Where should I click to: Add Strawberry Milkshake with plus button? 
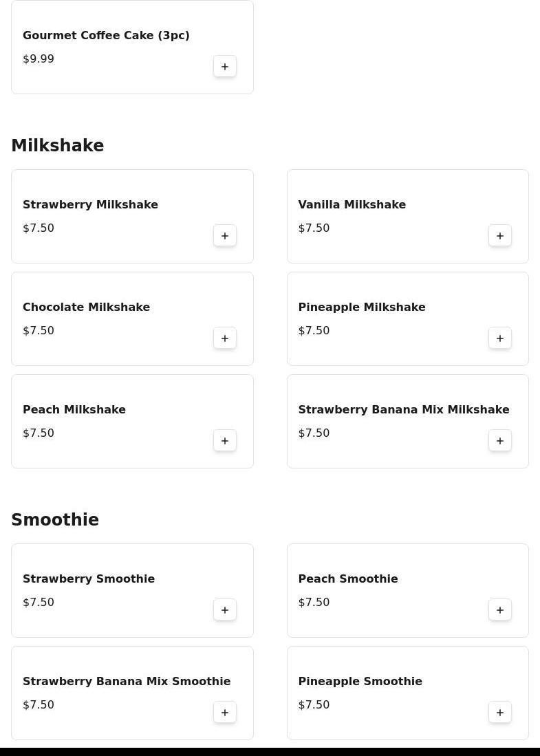(225, 235)
